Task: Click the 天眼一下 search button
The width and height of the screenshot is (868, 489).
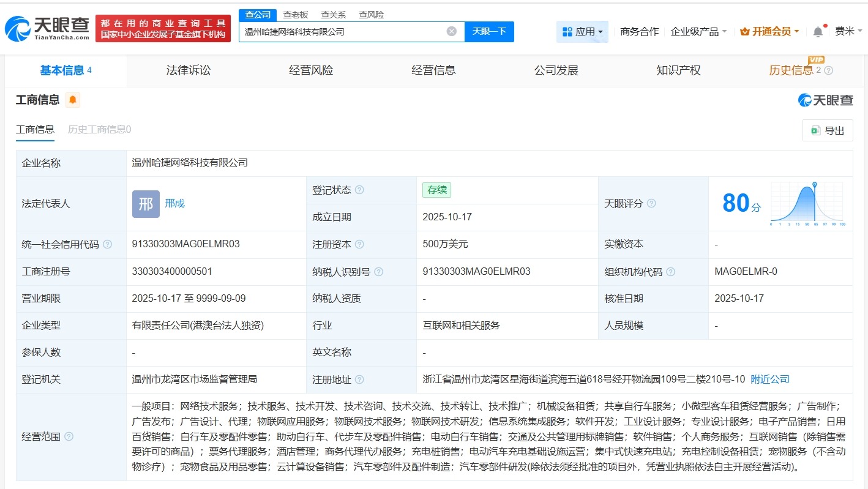Action: (x=489, y=31)
